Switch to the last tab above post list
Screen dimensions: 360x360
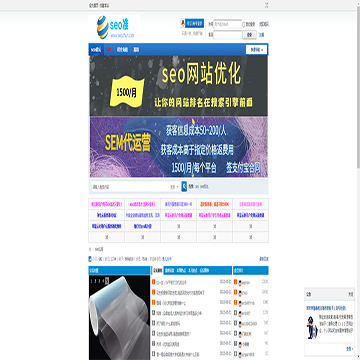tap(204, 270)
